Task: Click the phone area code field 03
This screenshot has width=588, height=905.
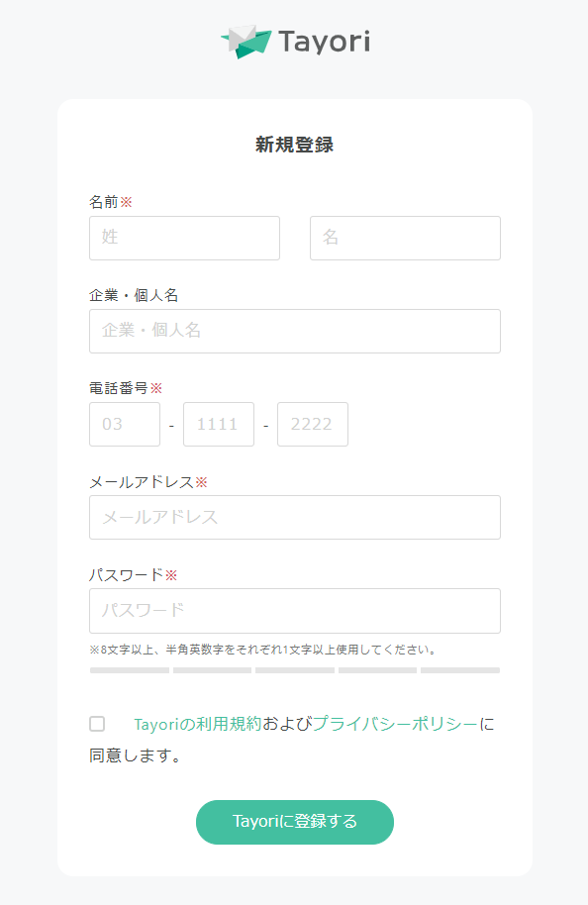Action: [x=125, y=424]
